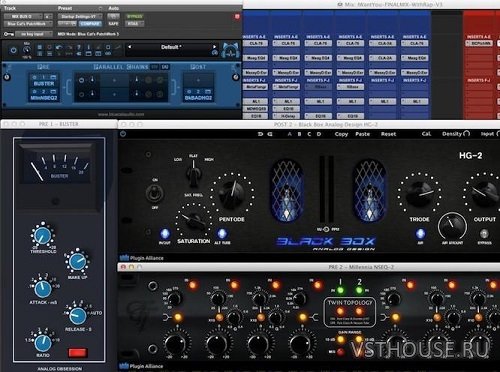The width and height of the screenshot is (500, 372).
Task: Open the MIX BUS track selector dropdown
Action: point(23,16)
